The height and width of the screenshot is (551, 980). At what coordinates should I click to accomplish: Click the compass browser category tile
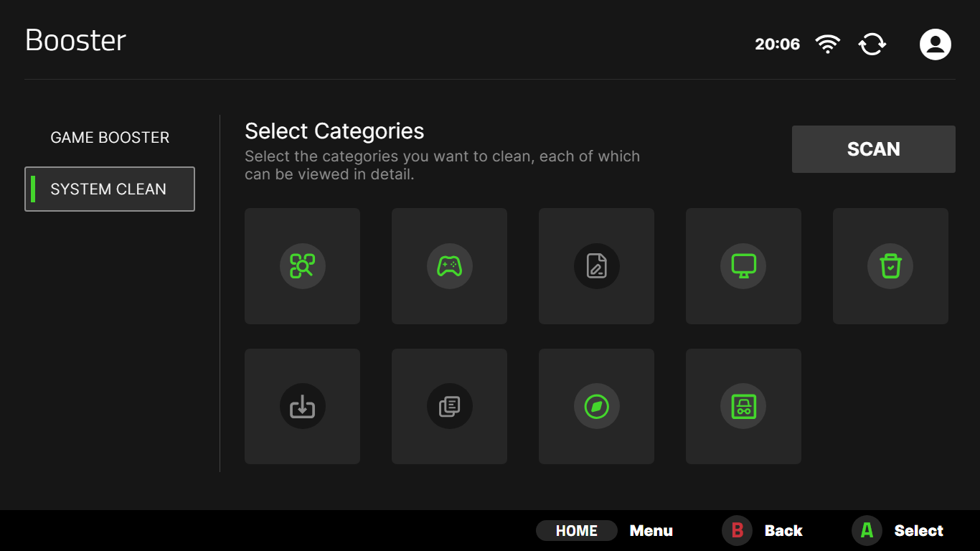596,406
